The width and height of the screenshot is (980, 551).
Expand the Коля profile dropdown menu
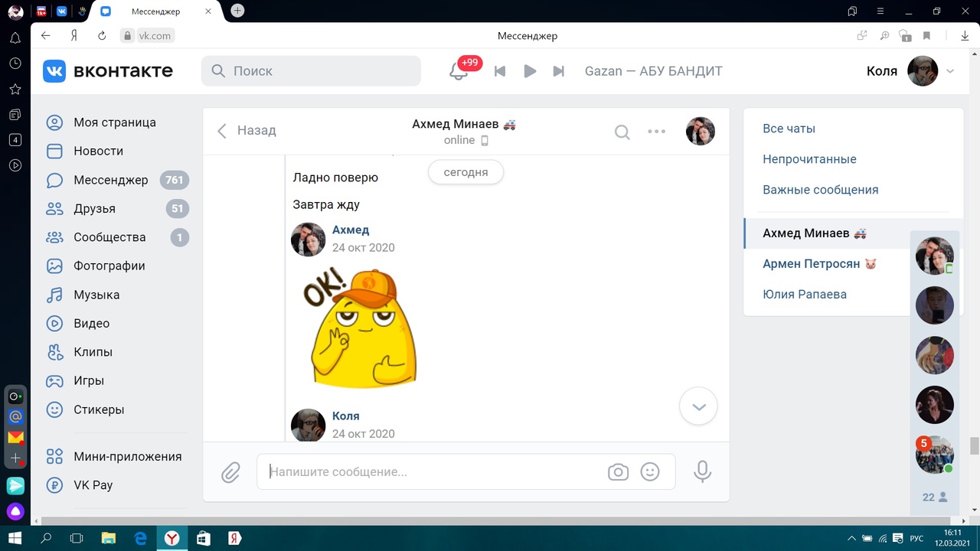(x=950, y=71)
